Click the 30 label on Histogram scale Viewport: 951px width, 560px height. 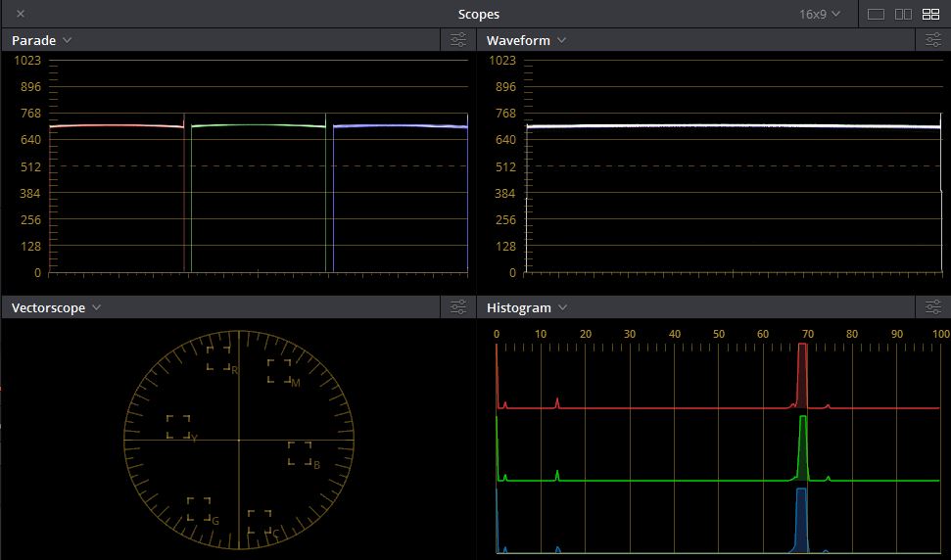[630, 334]
